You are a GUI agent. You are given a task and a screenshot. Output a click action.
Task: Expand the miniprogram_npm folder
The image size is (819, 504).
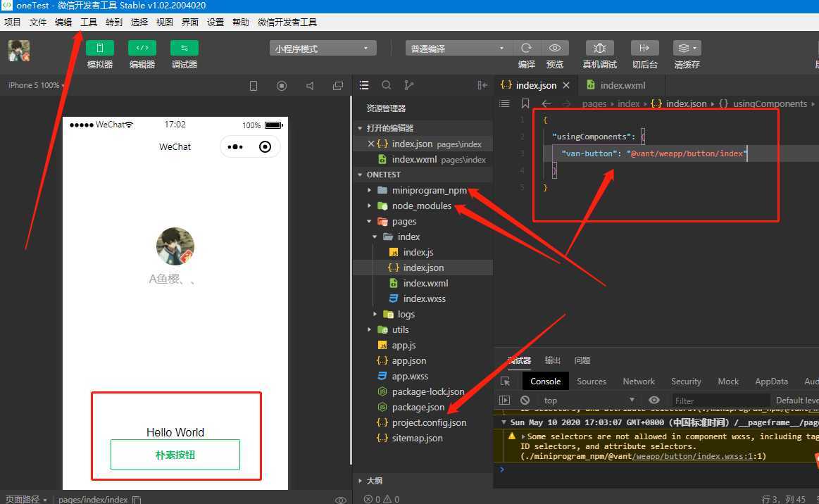369,190
